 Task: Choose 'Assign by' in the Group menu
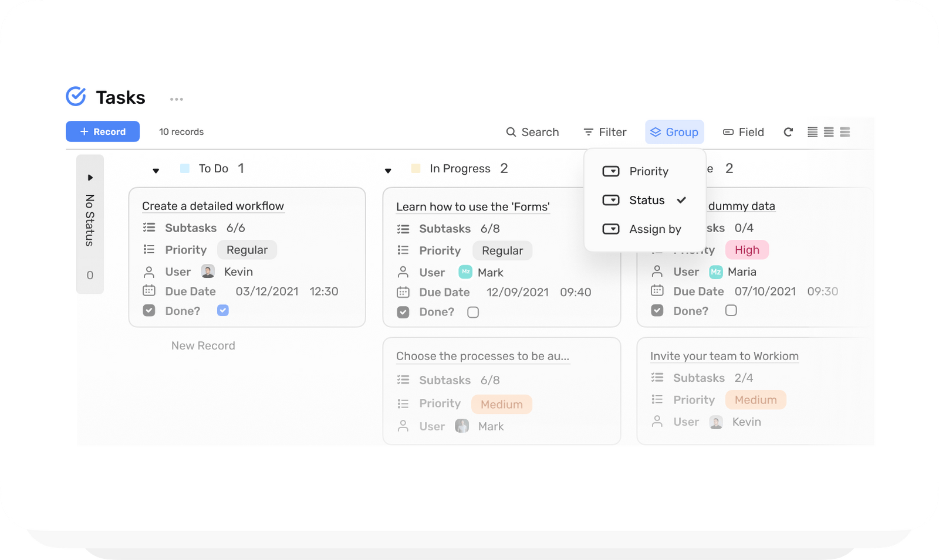[x=654, y=229]
